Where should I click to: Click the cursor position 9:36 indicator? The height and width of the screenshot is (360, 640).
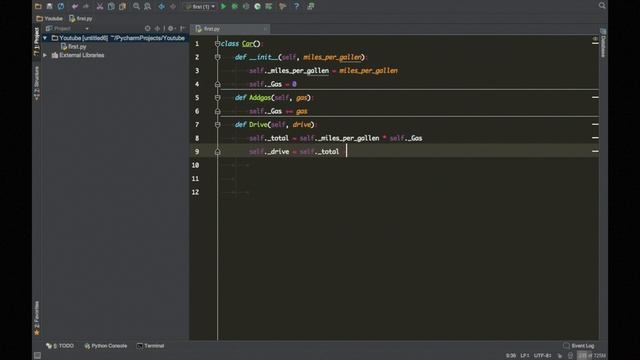[511, 356]
